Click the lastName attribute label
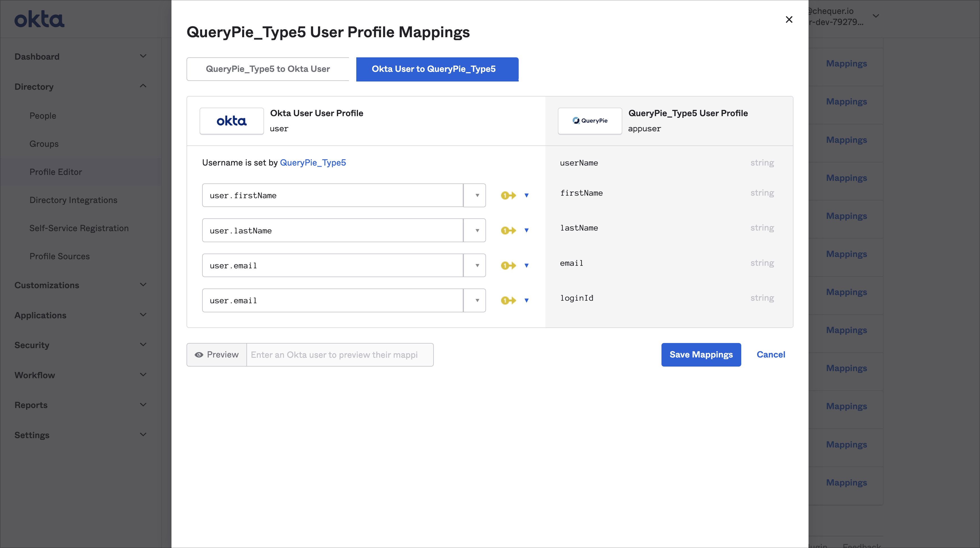The height and width of the screenshot is (548, 980). point(579,228)
